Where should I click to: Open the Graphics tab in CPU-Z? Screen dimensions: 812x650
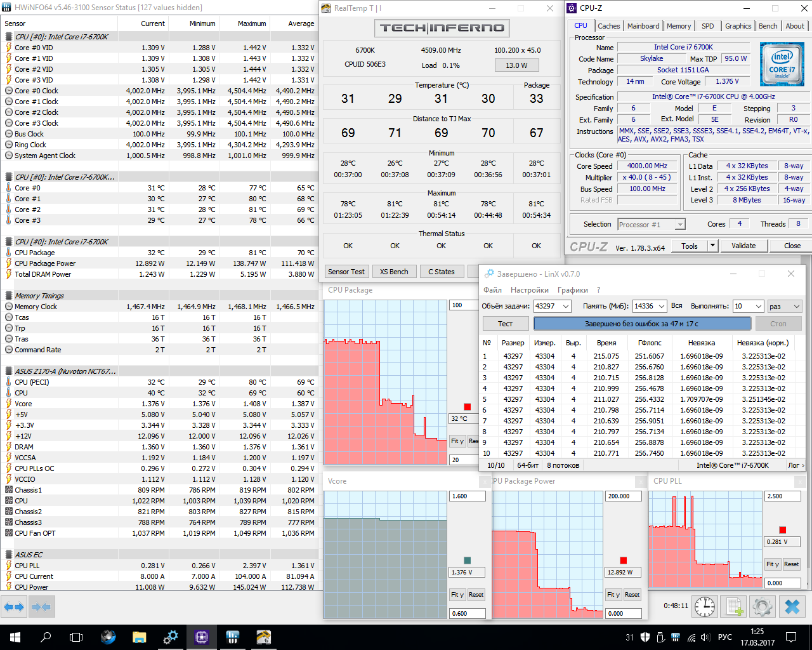pos(738,26)
